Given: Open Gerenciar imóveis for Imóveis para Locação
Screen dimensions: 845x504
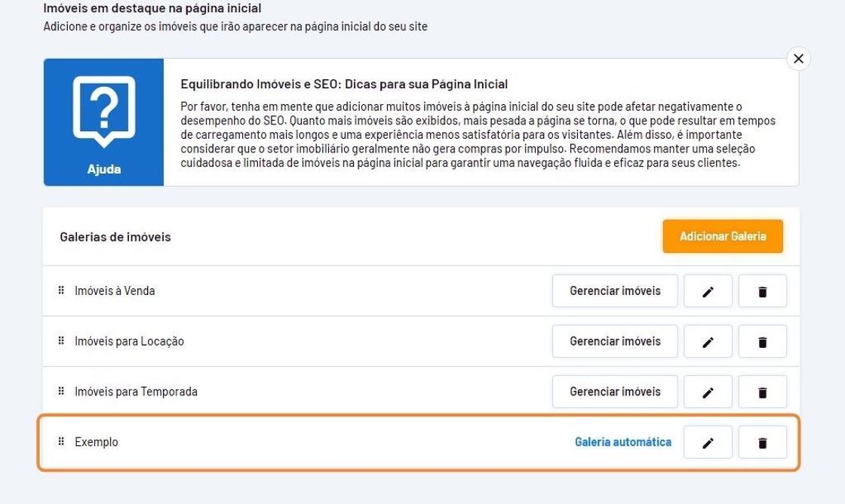Looking at the screenshot, I should (x=615, y=342).
